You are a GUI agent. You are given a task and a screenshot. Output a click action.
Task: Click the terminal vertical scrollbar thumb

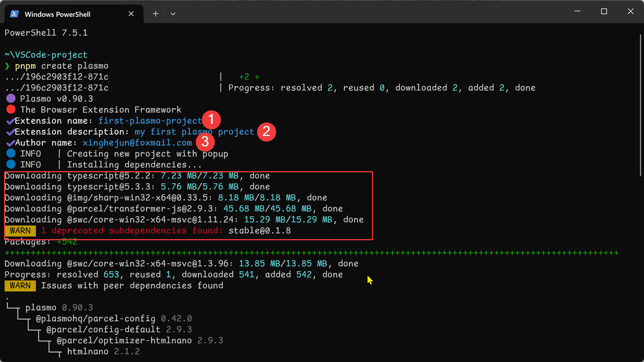point(641,105)
